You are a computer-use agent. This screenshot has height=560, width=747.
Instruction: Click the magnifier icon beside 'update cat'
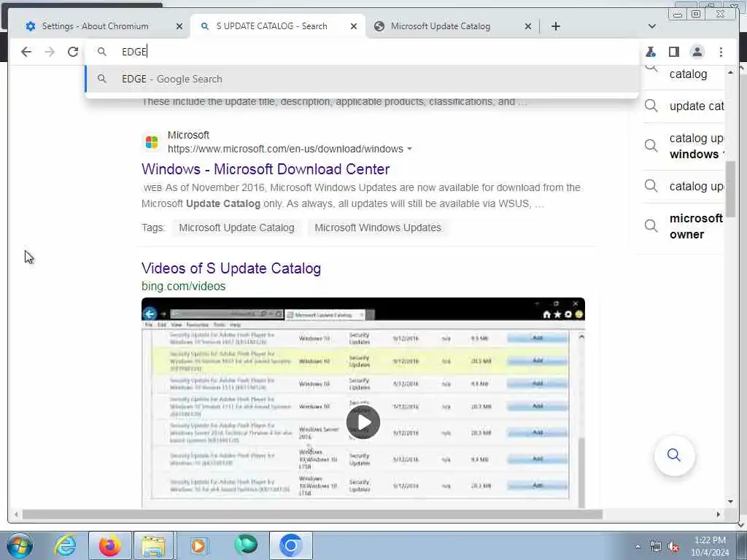point(651,106)
